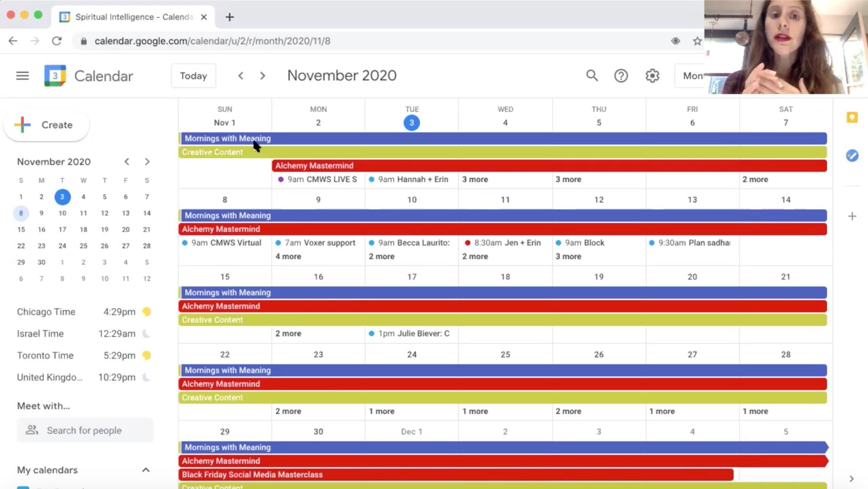This screenshot has width=868, height=489.
Task: Open the 9am Hannah + Erin event
Action: (x=412, y=179)
